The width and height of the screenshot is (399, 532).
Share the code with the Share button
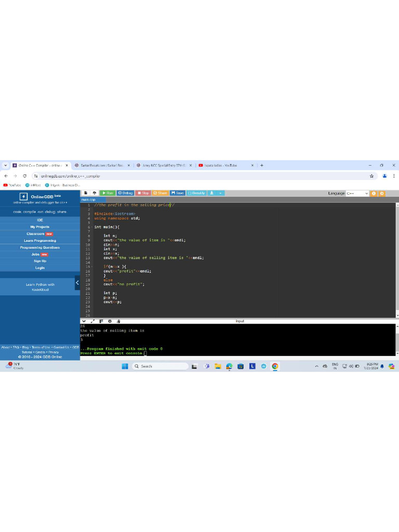click(160, 193)
